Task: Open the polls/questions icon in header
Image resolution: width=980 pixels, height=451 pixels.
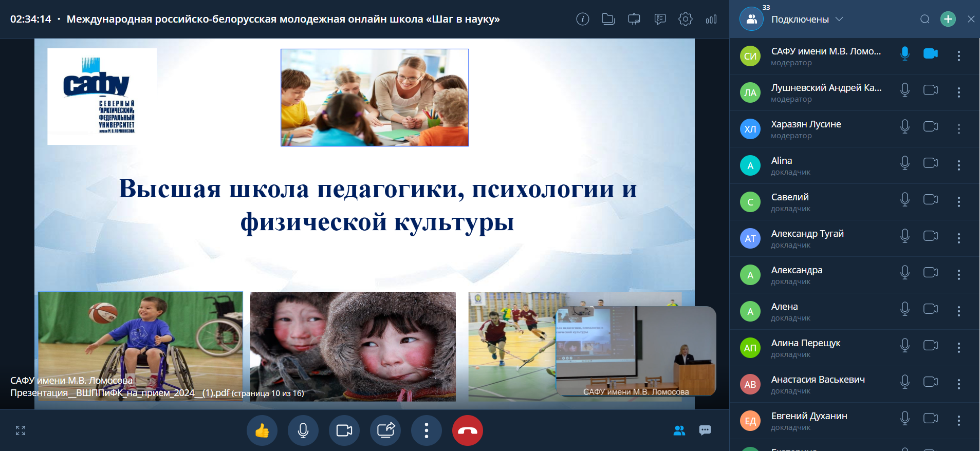Action: 660,20
